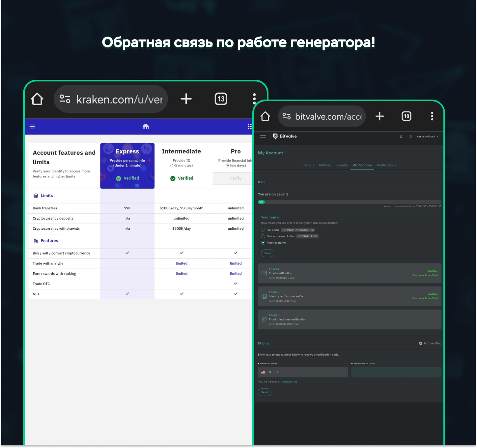Viewport: 477px width, 448px height.
Task: Click the KYC transaction volume progress bar
Action: click(x=350, y=202)
